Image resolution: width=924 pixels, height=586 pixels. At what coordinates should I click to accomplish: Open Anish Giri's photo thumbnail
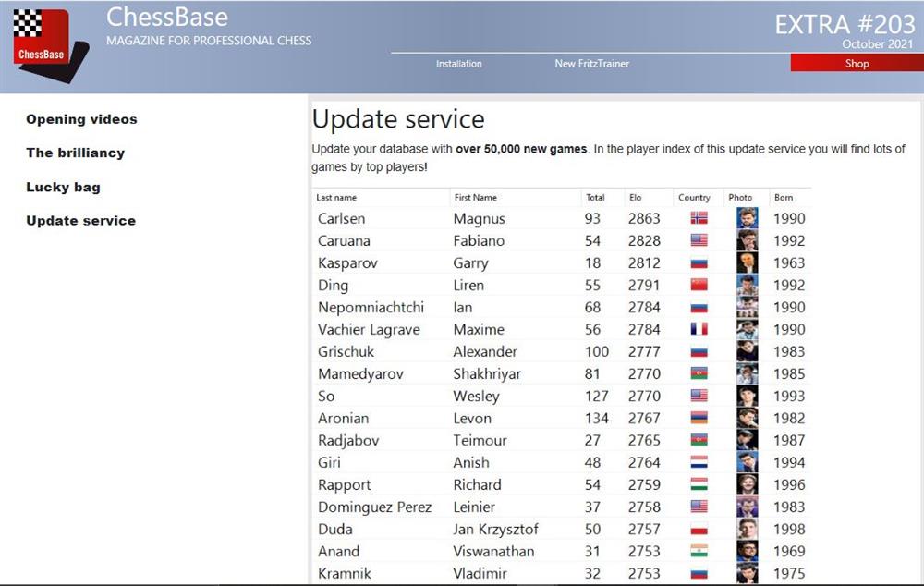[748, 462]
